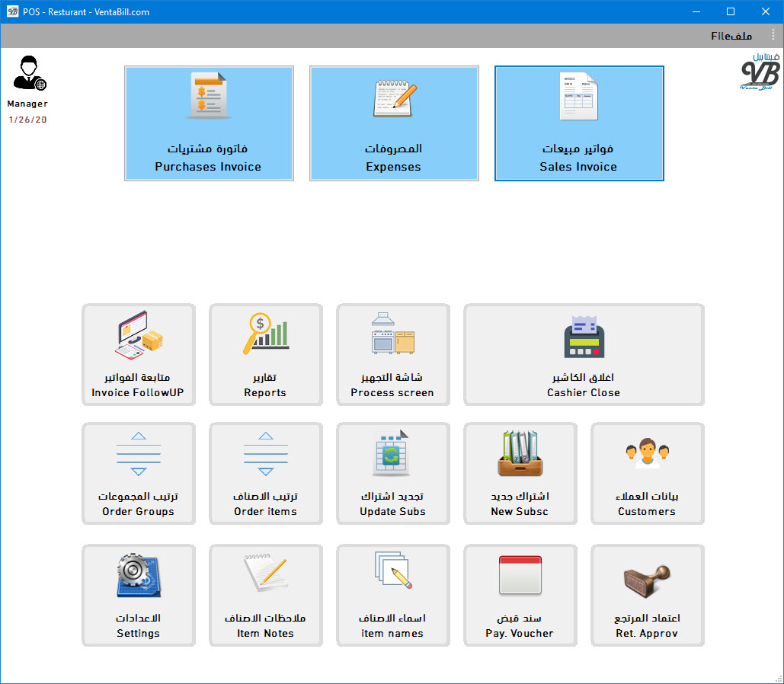The image size is (784, 684).
Task: Click the Arabic text فاتورة مشتريات
Action: point(207,149)
